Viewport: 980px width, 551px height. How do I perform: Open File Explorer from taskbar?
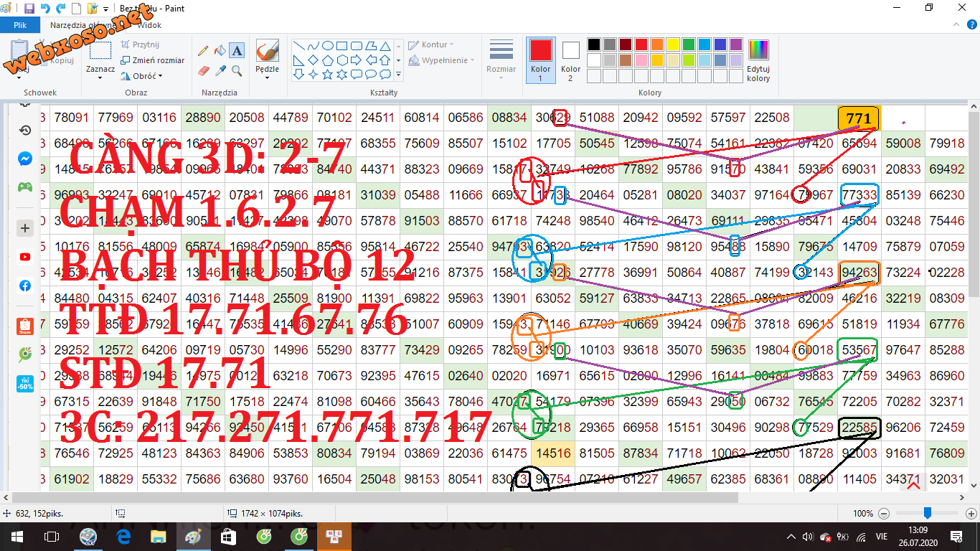point(159,536)
